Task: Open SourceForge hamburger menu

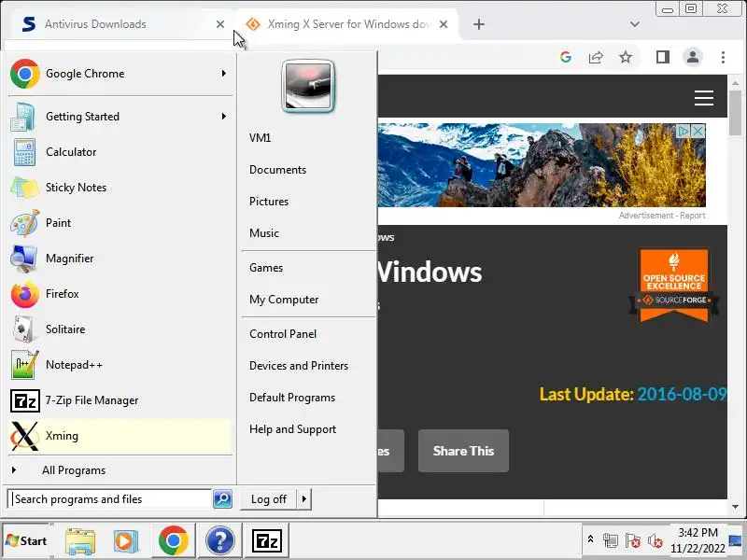Action: click(x=704, y=98)
